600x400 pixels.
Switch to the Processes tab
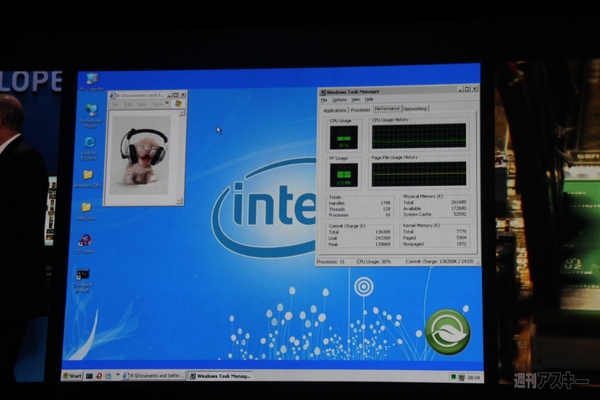[360, 110]
